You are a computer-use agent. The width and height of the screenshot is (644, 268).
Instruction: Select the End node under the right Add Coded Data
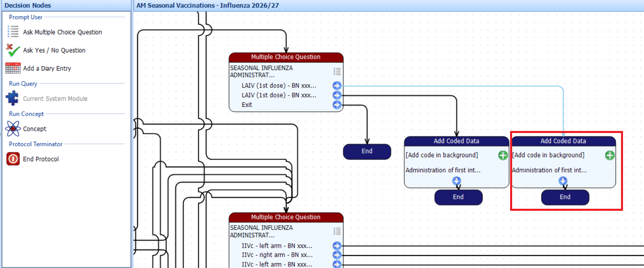point(565,197)
